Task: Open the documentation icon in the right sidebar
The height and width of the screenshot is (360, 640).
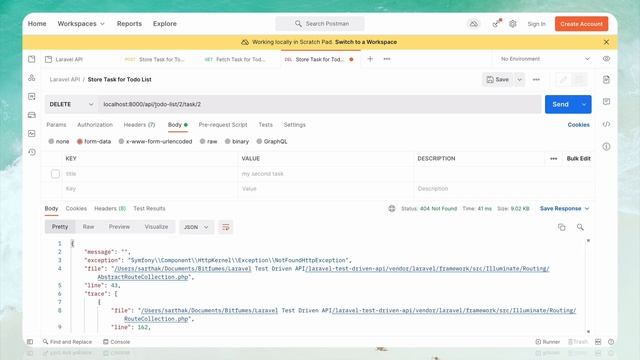Action: [x=607, y=80]
